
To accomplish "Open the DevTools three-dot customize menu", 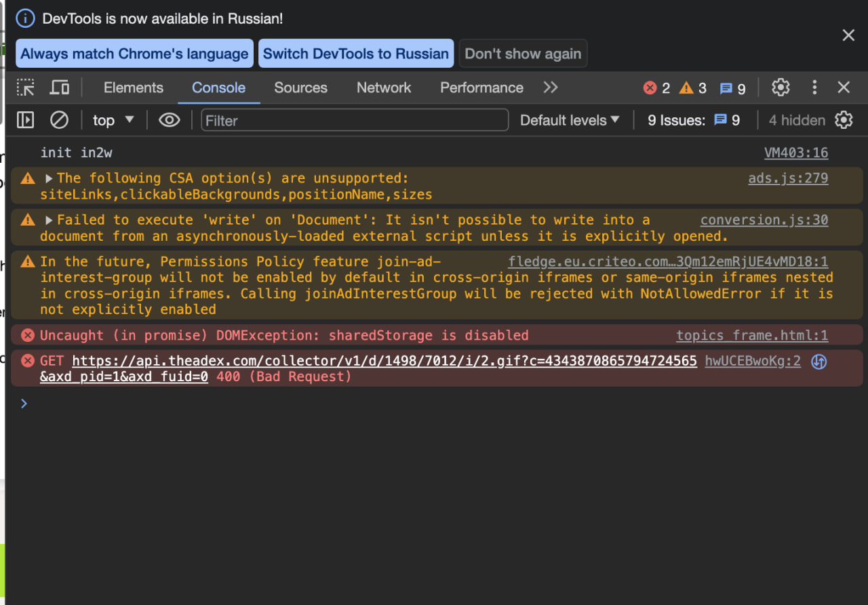I will pyautogui.click(x=814, y=87).
